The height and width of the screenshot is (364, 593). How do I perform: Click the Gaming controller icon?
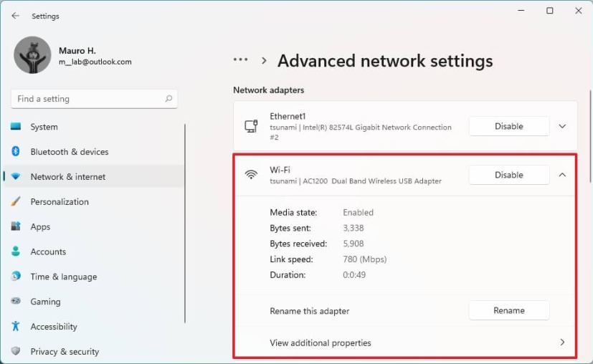[x=16, y=302]
